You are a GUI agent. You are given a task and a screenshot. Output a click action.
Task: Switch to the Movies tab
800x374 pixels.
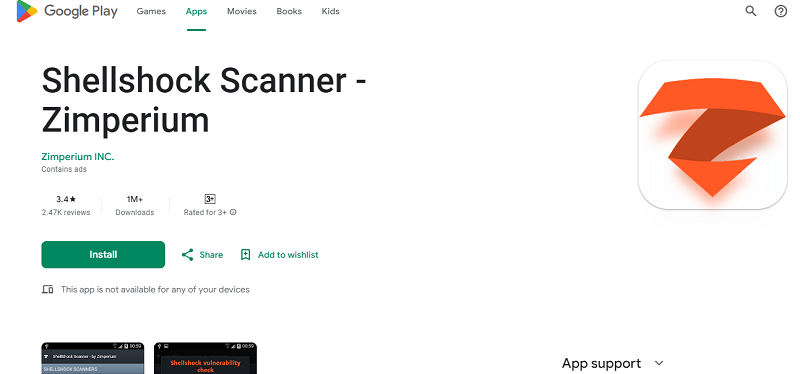click(242, 11)
